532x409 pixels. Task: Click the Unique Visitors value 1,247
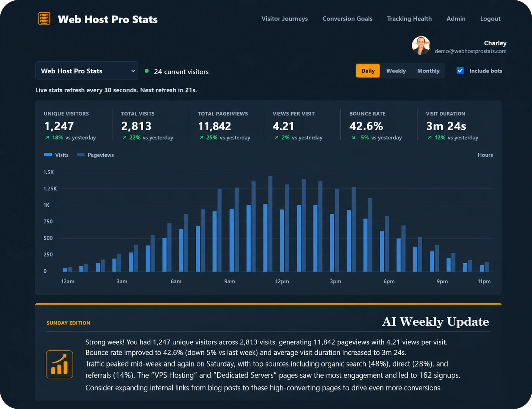(x=59, y=126)
